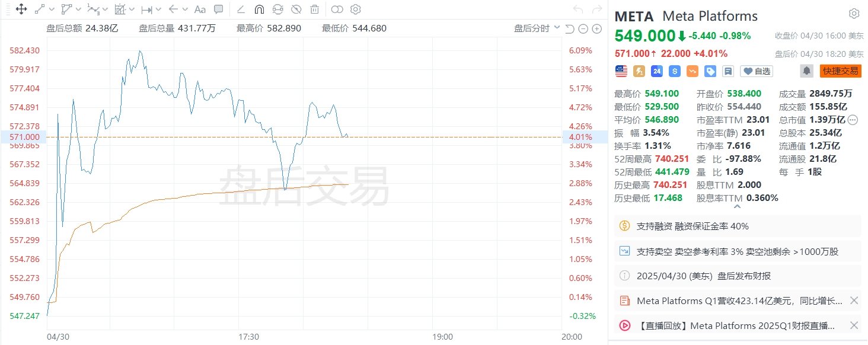This screenshot has height=345, width=868.
Task: Open the 盘后分时 chart type dropdown
Action: 537,28
